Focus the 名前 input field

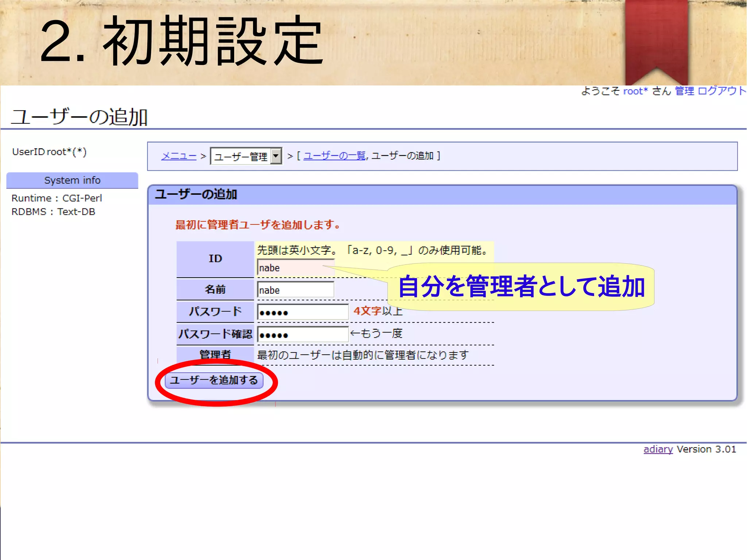click(295, 290)
